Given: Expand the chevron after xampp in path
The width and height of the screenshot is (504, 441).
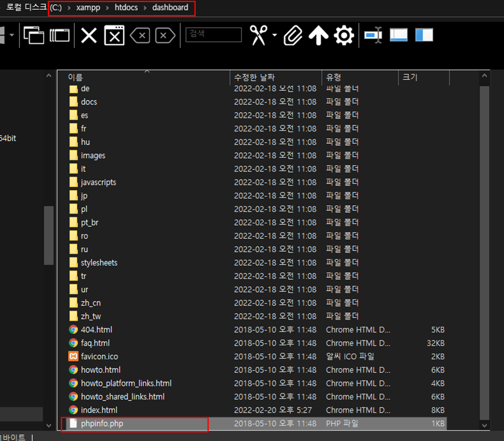Looking at the screenshot, I should pos(107,8).
